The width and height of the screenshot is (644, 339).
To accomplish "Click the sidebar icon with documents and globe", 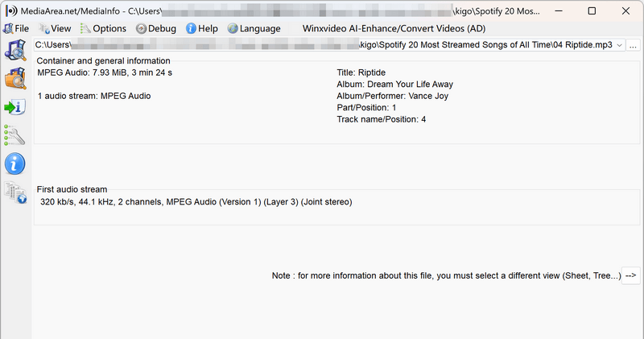I will click(15, 192).
